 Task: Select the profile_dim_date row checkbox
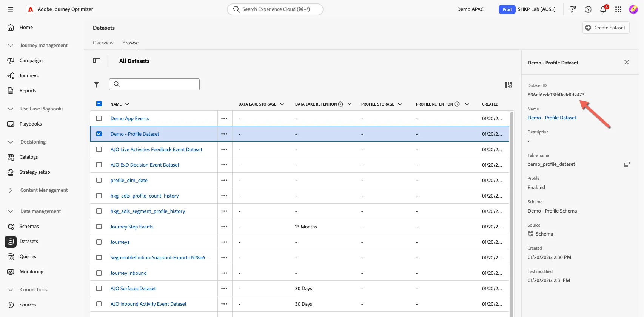[99, 180]
